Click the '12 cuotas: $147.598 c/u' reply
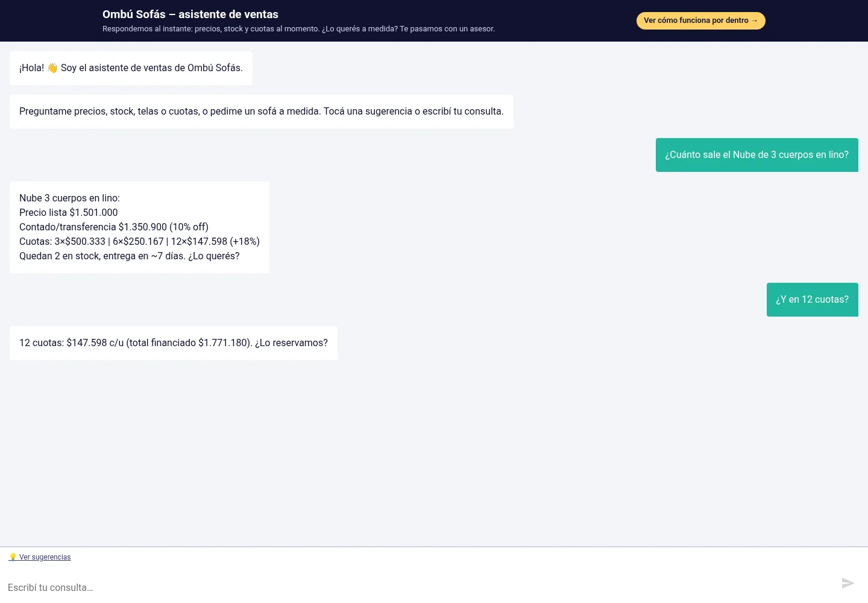This screenshot has width=868, height=603. click(x=174, y=343)
